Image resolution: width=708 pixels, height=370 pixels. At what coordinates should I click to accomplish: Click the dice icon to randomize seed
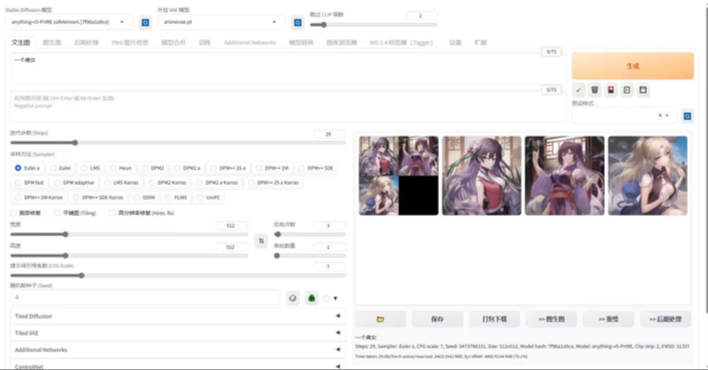293,298
